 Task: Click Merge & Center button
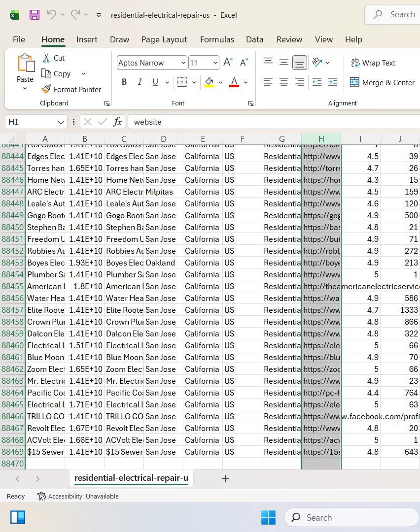pyautogui.click(x=383, y=82)
